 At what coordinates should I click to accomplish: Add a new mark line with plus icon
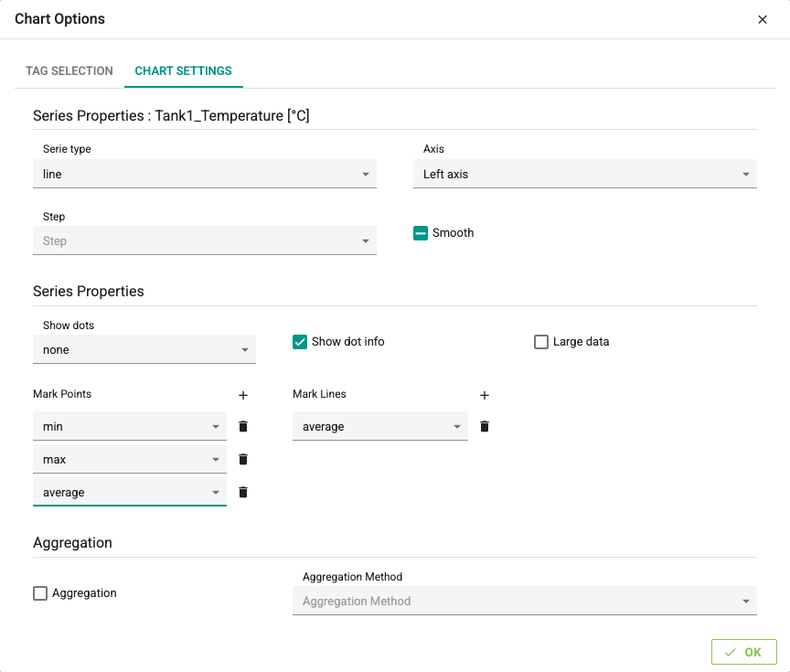(x=485, y=395)
